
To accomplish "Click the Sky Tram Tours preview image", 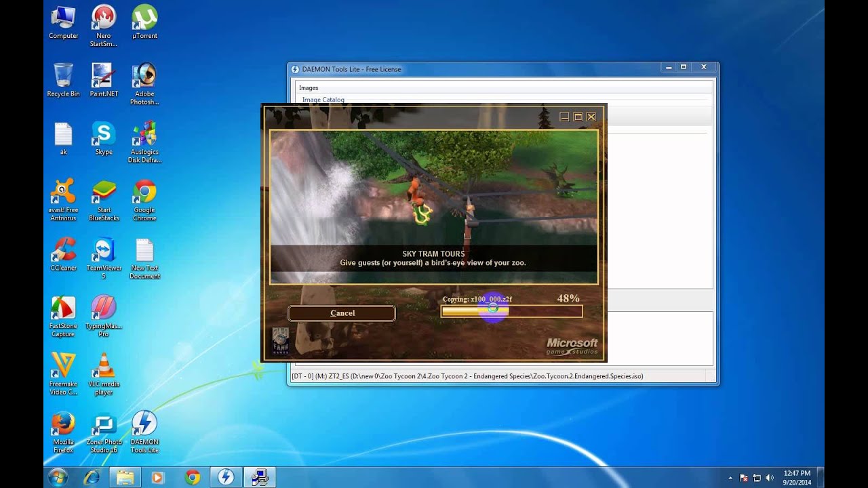I will pos(434,207).
